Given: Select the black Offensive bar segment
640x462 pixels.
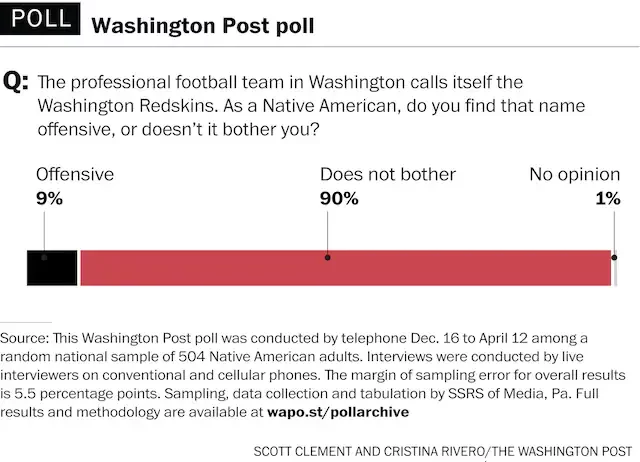Looking at the screenshot, I should click(x=52, y=269).
